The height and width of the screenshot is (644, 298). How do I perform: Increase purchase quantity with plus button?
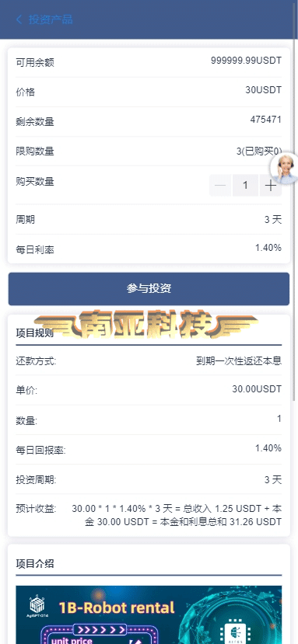271,186
